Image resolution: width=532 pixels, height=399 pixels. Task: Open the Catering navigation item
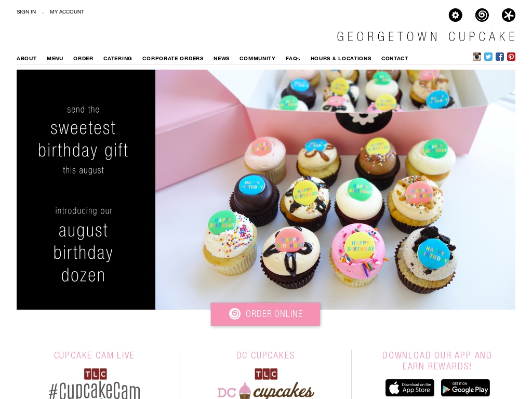click(117, 58)
